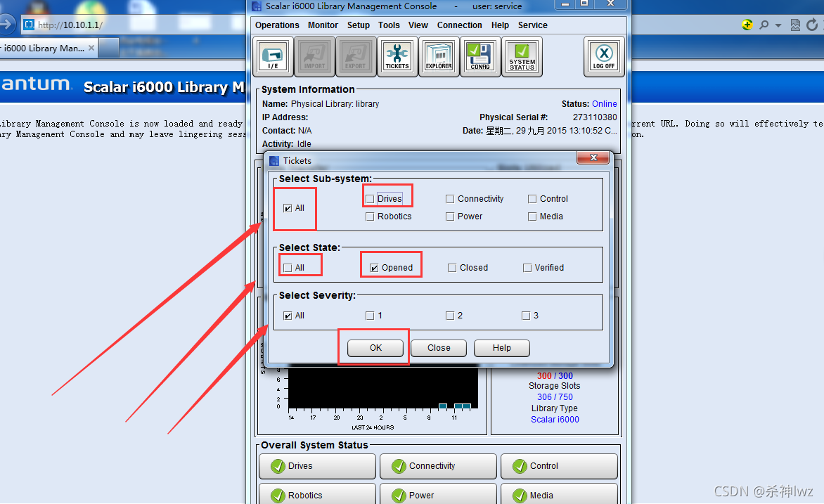Click the compatibility view icon in the address bar
Viewport: 824px width, 504px height.
[795, 25]
